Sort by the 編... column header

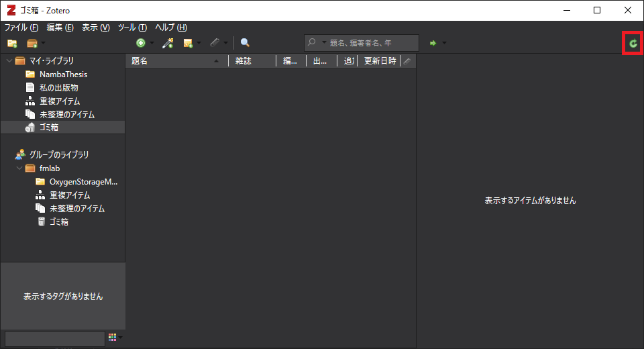291,61
